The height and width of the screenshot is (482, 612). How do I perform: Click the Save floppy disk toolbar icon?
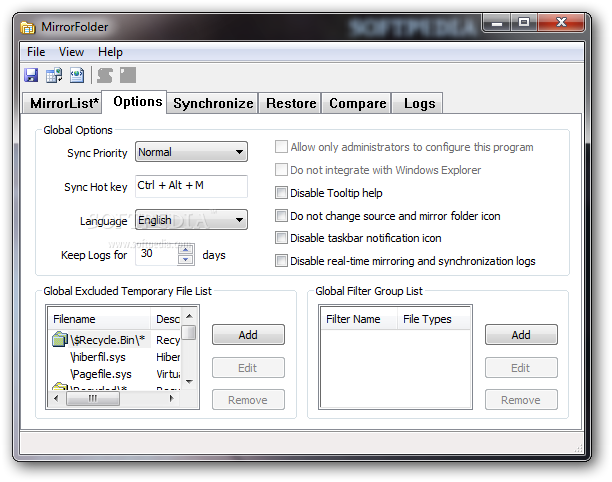(31, 75)
